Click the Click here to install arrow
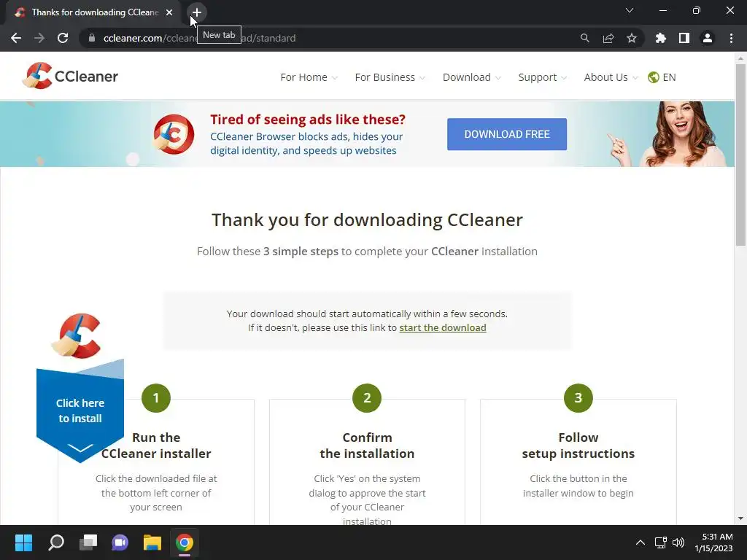 point(80,411)
